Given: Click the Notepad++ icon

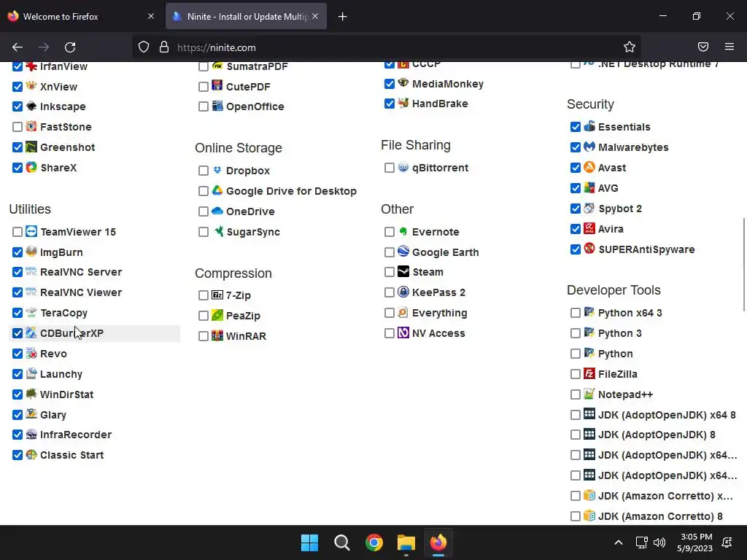Looking at the screenshot, I should tap(589, 394).
